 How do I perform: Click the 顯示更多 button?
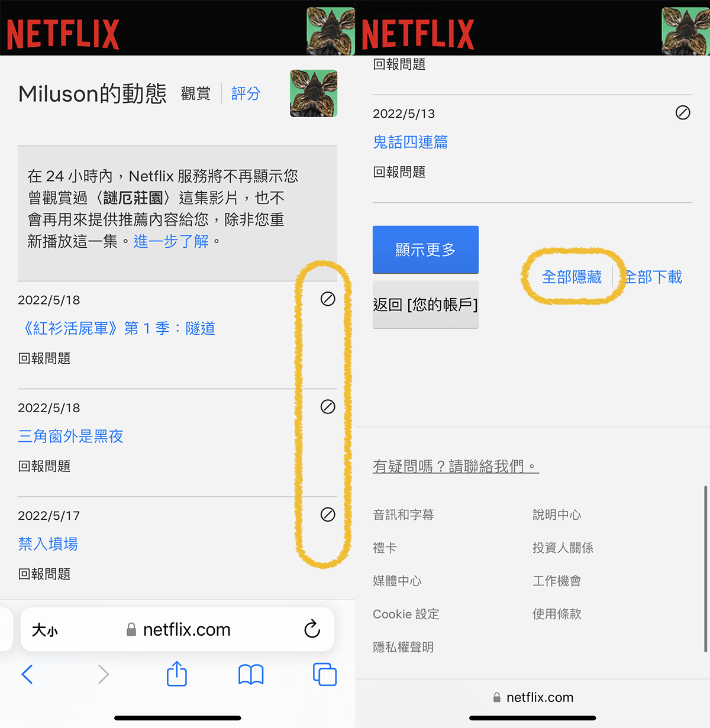425,250
